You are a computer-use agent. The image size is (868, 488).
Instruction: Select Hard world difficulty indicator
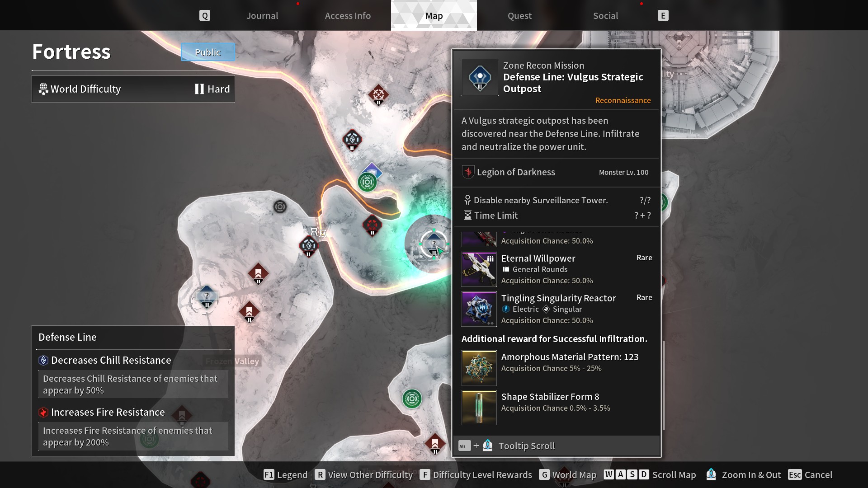(x=212, y=88)
